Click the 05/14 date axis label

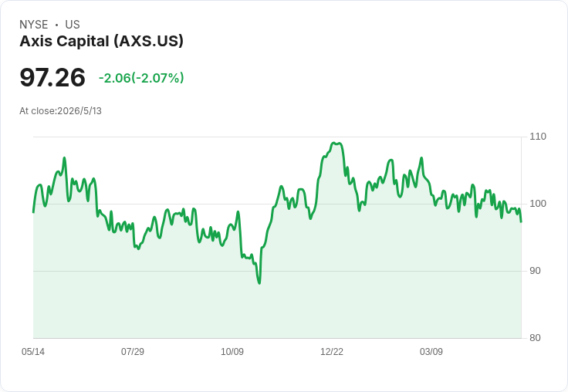pyautogui.click(x=33, y=351)
